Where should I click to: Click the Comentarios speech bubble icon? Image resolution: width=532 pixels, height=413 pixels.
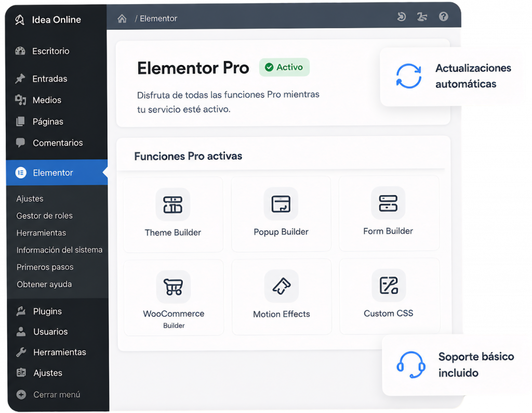pyautogui.click(x=20, y=143)
